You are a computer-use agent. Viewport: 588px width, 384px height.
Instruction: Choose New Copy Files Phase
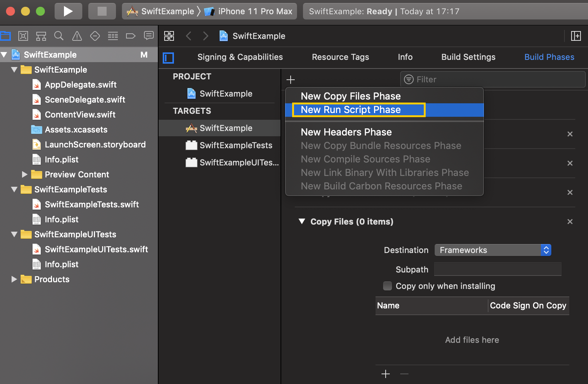coord(350,96)
